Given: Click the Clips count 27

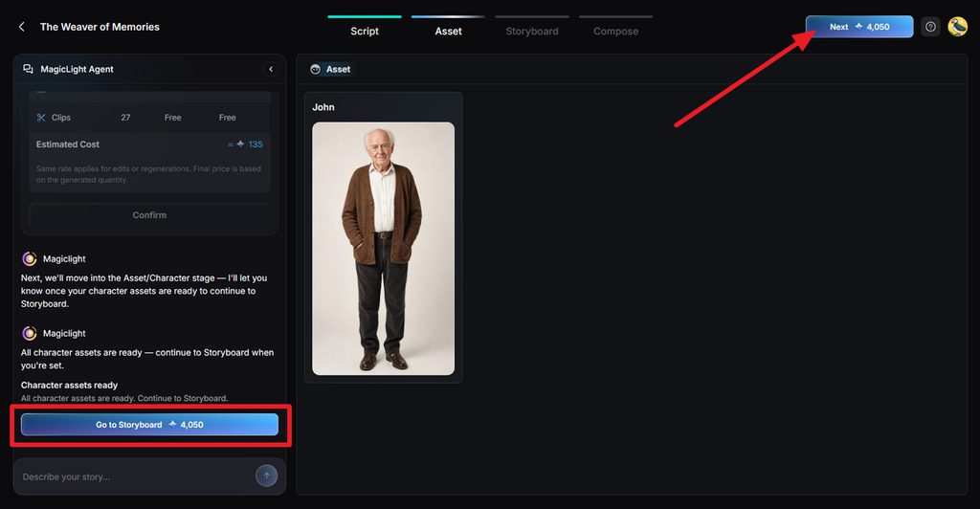Looking at the screenshot, I should (x=125, y=118).
